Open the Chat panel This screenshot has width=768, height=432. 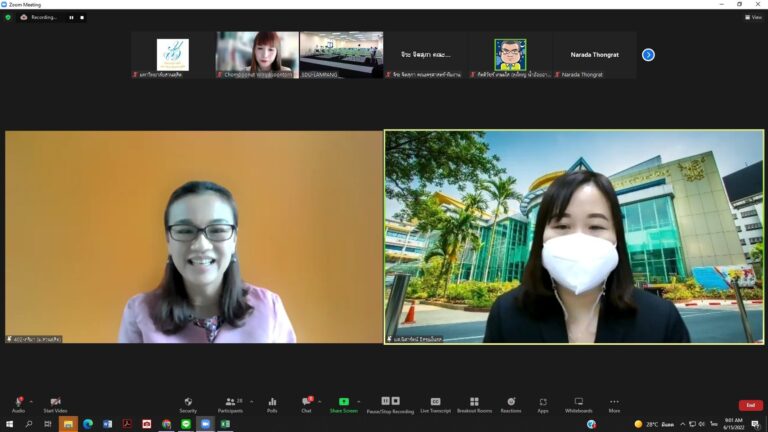point(307,403)
